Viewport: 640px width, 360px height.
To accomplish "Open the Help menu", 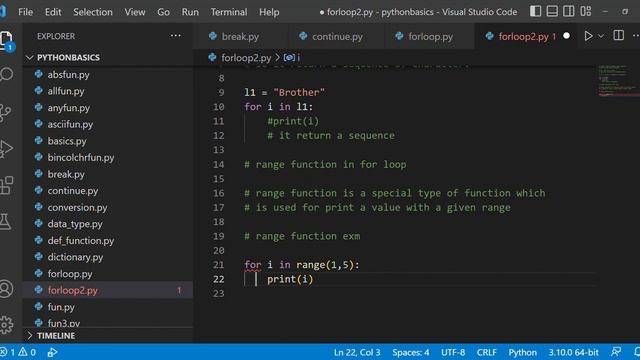I will tap(269, 12).
